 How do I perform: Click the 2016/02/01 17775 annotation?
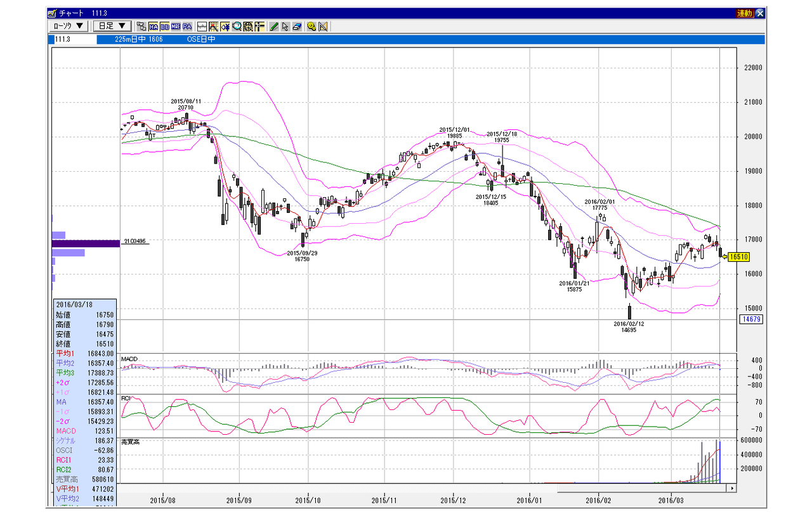click(x=600, y=205)
